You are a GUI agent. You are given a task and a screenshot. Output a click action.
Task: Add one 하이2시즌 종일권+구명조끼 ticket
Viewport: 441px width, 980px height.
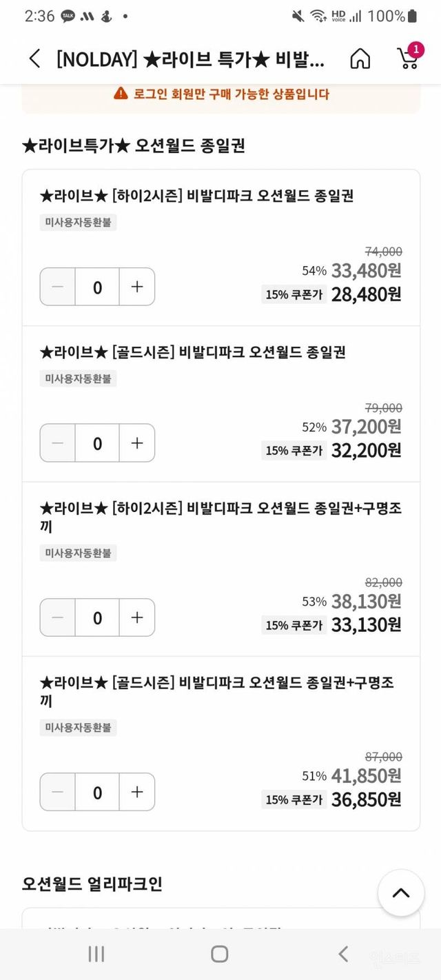(x=137, y=617)
